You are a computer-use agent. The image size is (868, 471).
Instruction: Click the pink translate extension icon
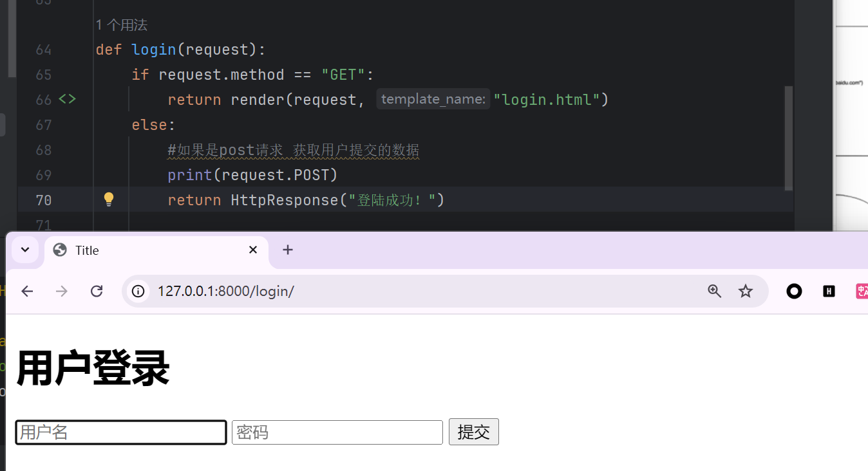[862, 291]
